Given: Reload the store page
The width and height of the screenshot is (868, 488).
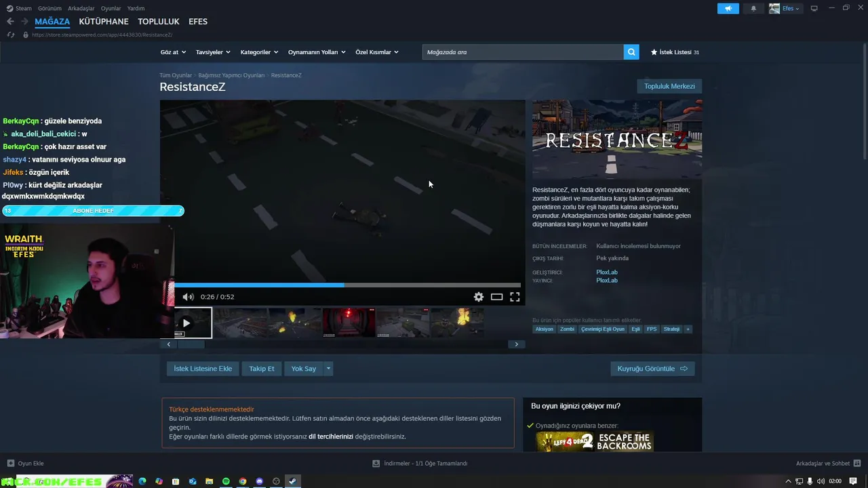Looking at the screenshot, I should click(x=10, y=35).
